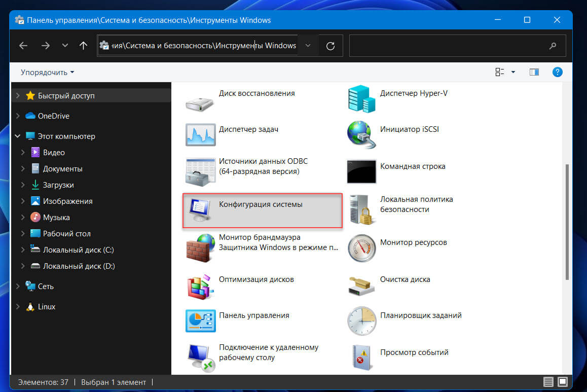Screen dimensions: 587x392
Task: Open the Упорядочить menu
Action: coord(48,72)
